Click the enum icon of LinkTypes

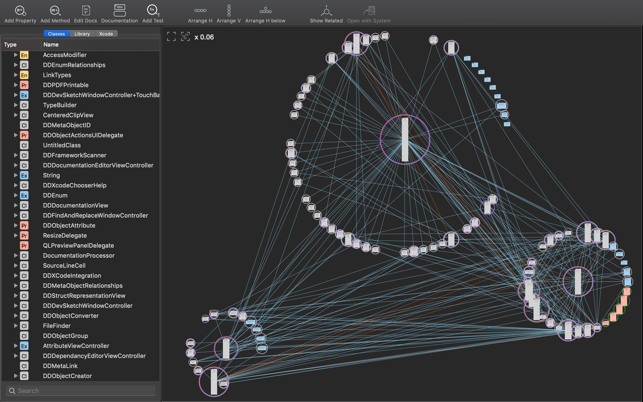pos(24,75)
